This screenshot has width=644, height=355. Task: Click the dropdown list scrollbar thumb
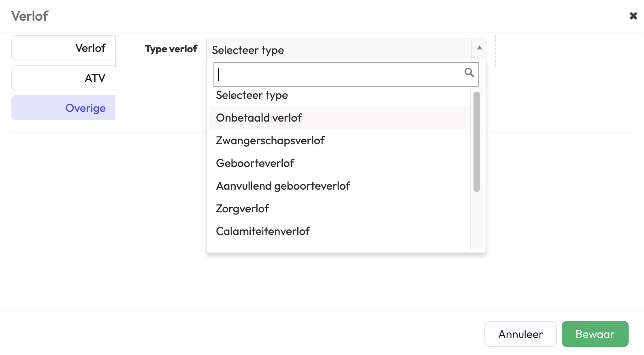click(x=476, y=142)
